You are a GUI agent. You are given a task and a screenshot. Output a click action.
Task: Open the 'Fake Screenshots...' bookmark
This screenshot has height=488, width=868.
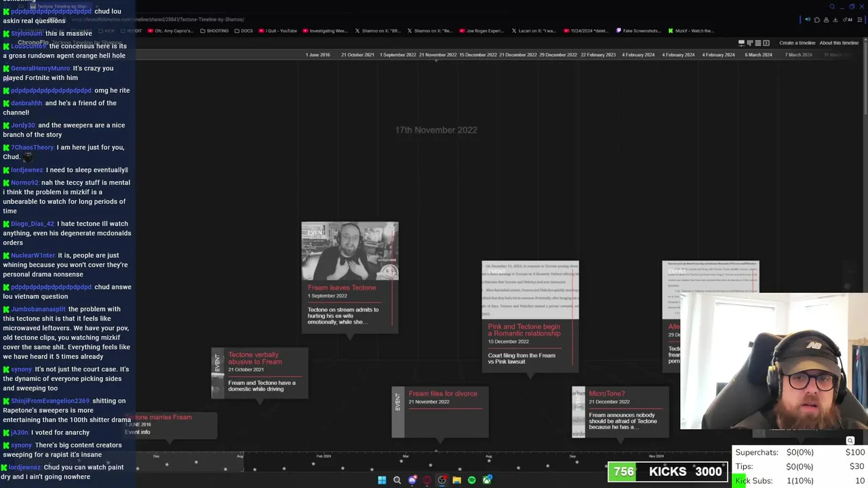[x=638, y=30]
